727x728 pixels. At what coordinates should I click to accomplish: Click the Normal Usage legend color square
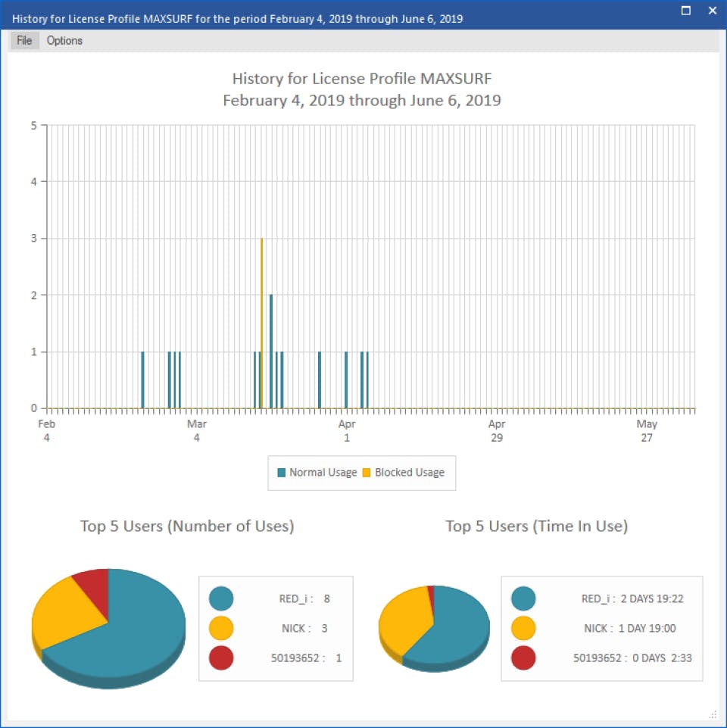(281, 473)
